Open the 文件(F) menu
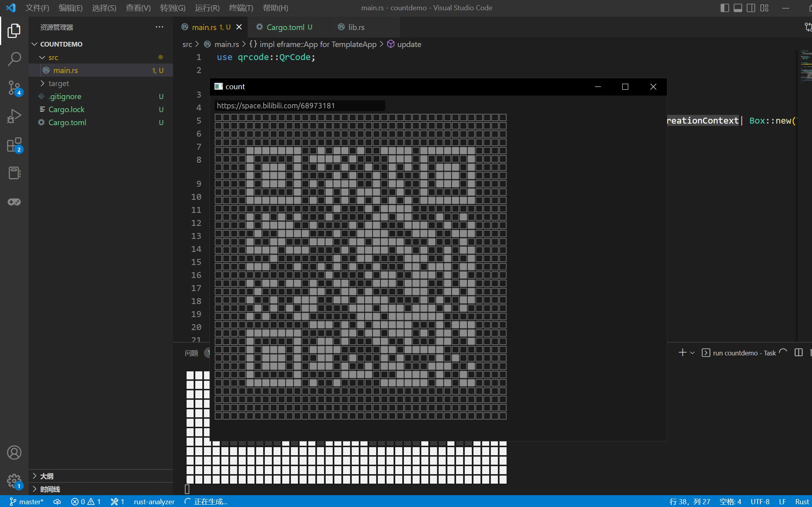The image size is (812, 507). click(37, 8)
